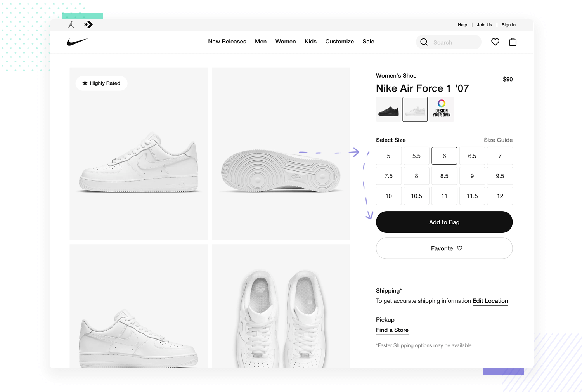The image size is (582, 392).
Task: Open the top-down pair image
Action: pyautogui.click(x=281, y=306)
